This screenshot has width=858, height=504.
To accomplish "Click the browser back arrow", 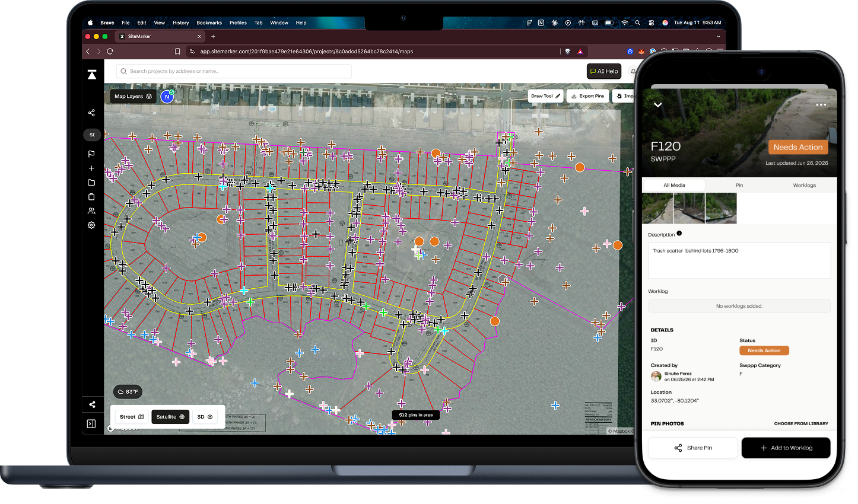I will coord(88,52).
